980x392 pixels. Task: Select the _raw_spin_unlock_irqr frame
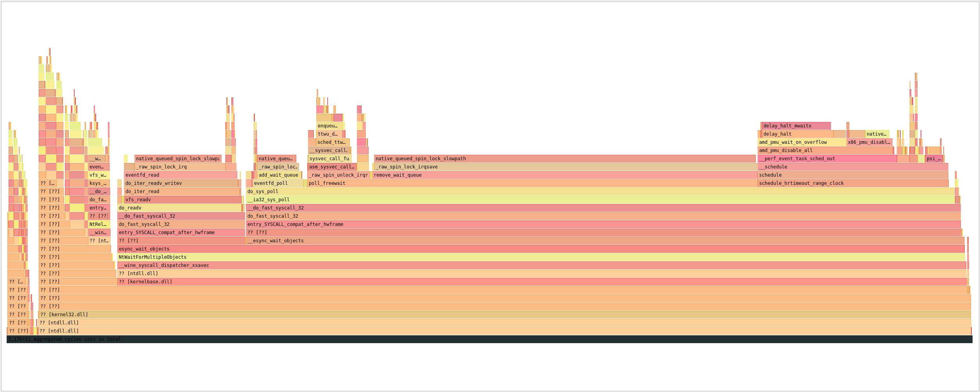pyautogui.click(x=339, y=175)
